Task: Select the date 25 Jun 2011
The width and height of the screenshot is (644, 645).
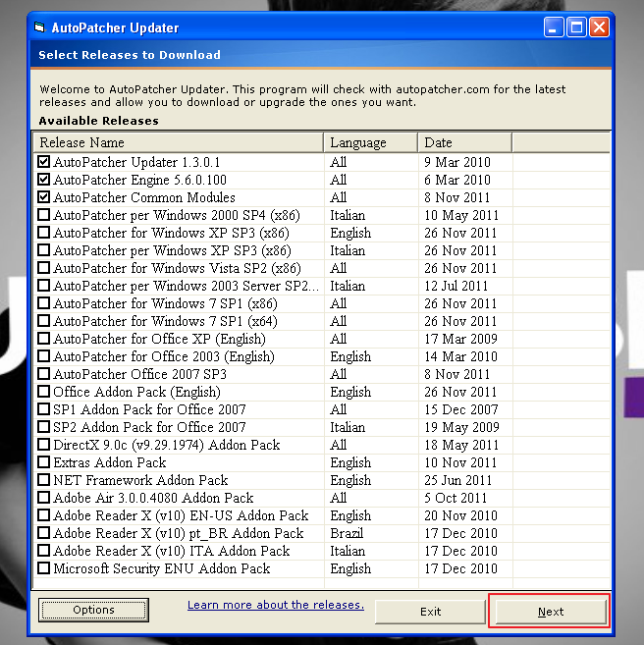Action: (x=457, y=480)
